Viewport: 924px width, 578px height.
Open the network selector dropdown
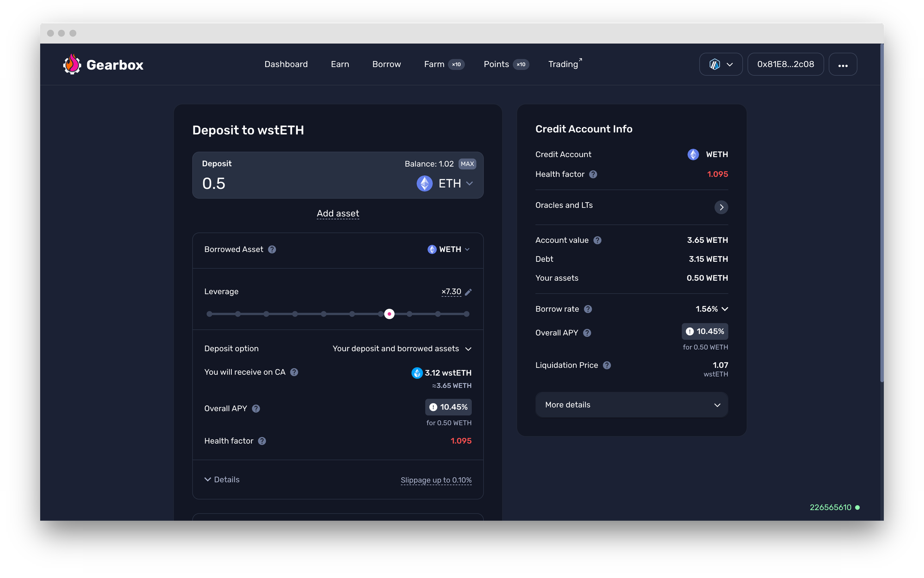[721, 65]
